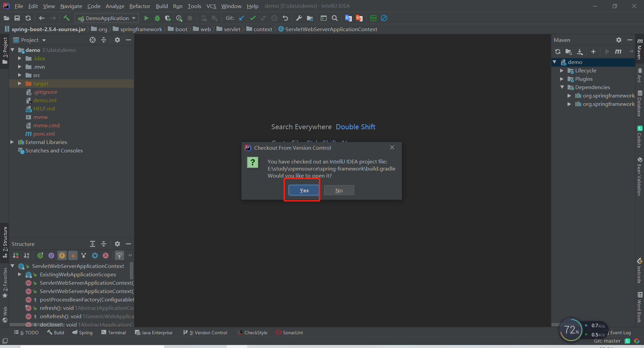Click Locate in Project tree crosshair icon
Image resolution: width=644 pixels, height=348 pixels.
pos(93,40)
